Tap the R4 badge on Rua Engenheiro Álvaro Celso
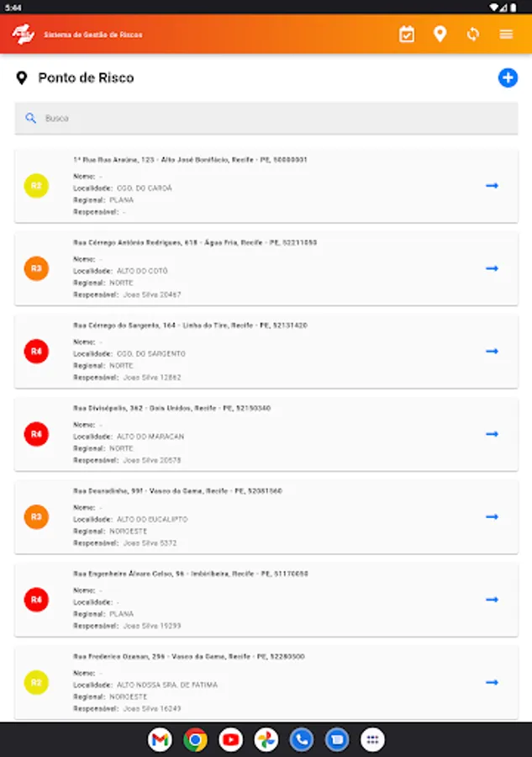 [x=36, y=600]
